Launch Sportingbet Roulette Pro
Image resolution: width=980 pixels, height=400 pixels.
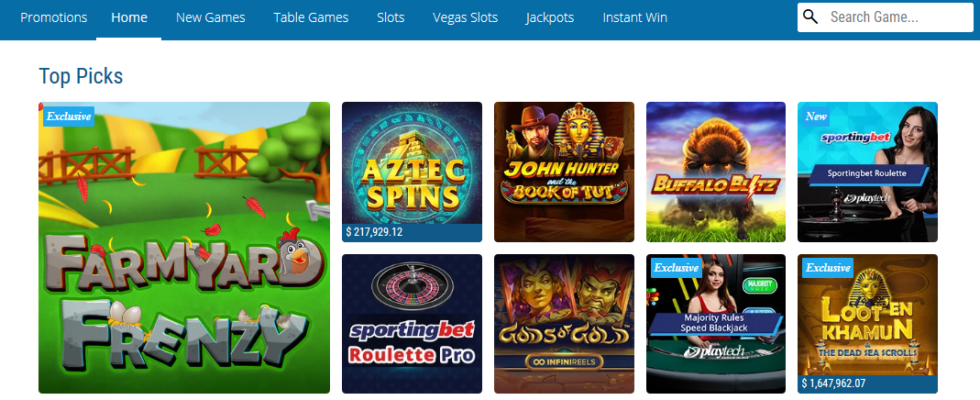pyautogui.click(x=412, y=324)
